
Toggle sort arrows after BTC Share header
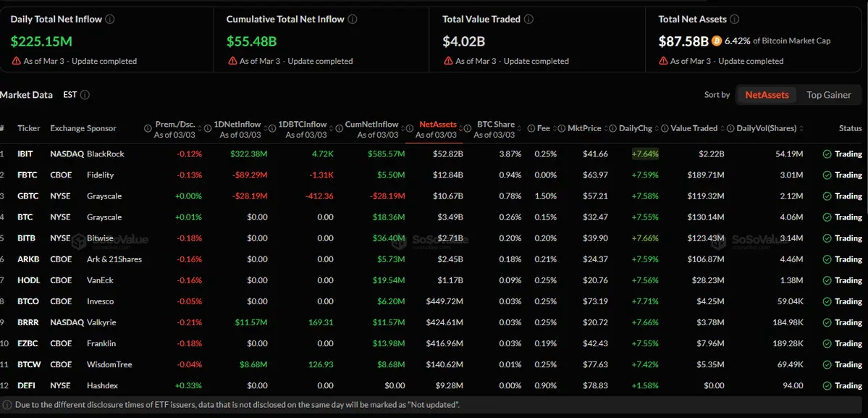518,128
